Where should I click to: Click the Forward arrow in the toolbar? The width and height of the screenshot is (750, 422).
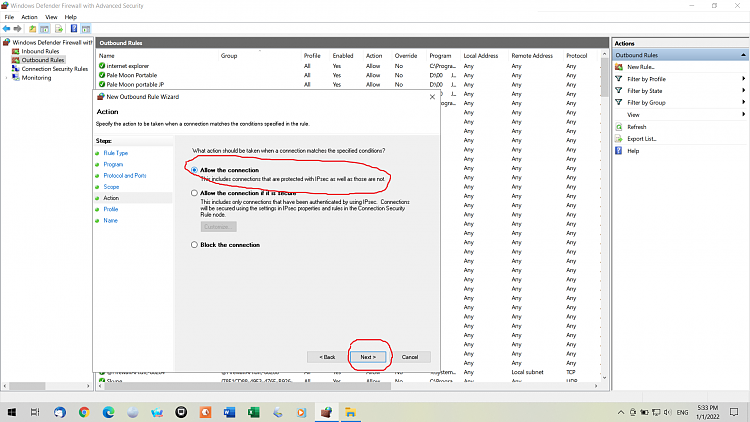click(18, 29)
